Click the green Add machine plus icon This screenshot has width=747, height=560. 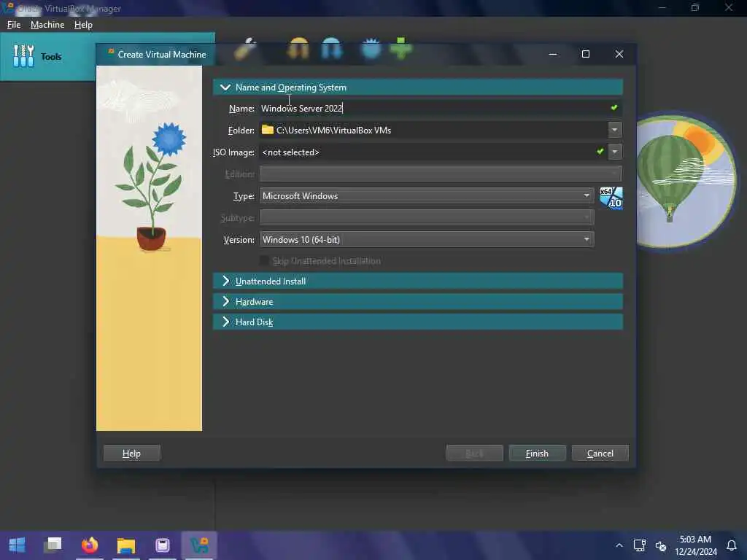click(401, 49)
